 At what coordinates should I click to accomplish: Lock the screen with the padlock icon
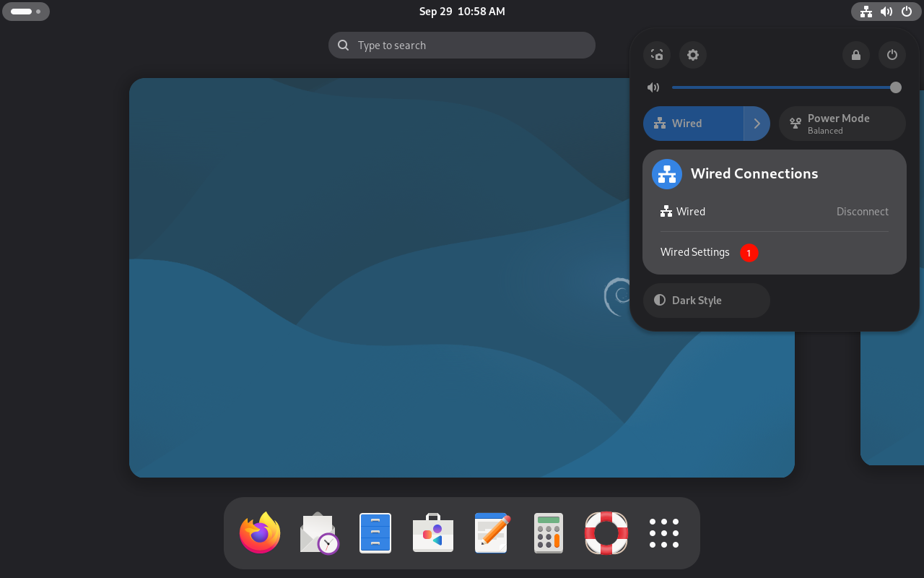(856, 55)
